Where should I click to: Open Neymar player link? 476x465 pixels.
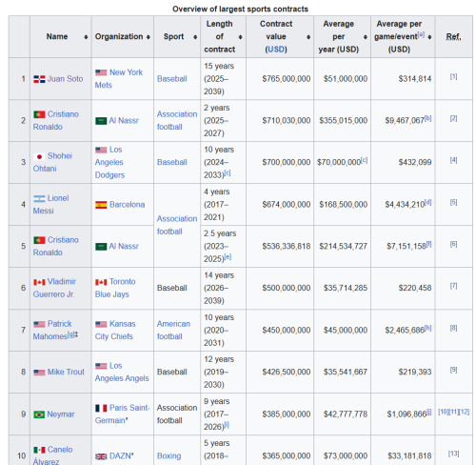tap(61, 414)
